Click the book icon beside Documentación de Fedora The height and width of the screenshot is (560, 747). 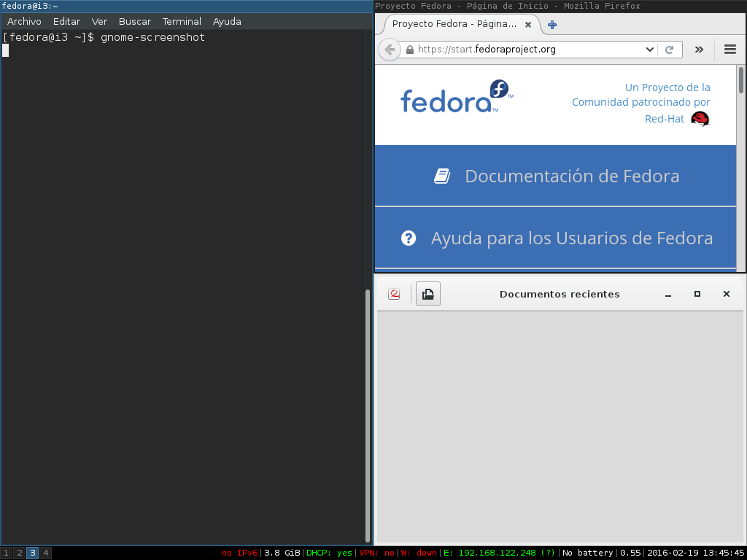pyautogui.click(x=441, y=176)
